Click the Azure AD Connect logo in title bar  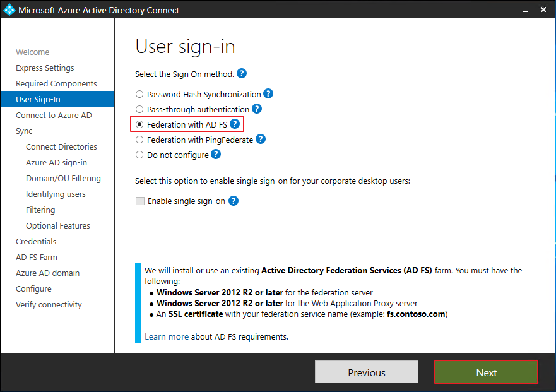point(9,10)
